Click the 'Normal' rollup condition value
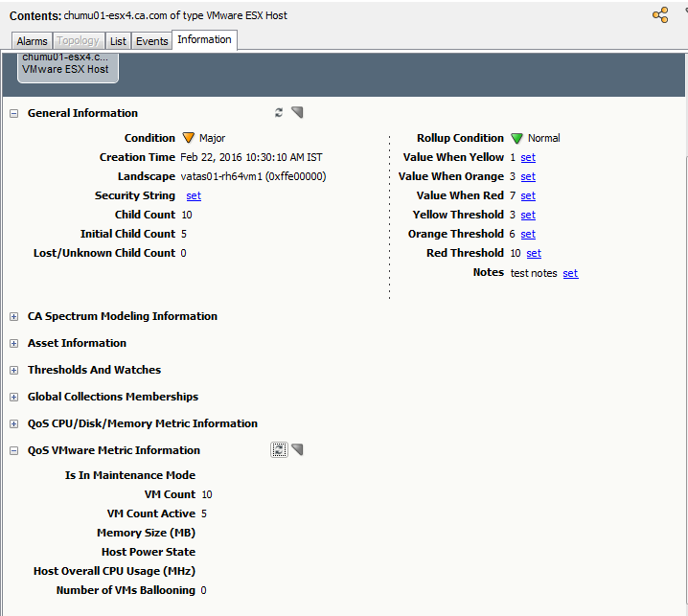688x616 pixels. click(x=543, y=138)
